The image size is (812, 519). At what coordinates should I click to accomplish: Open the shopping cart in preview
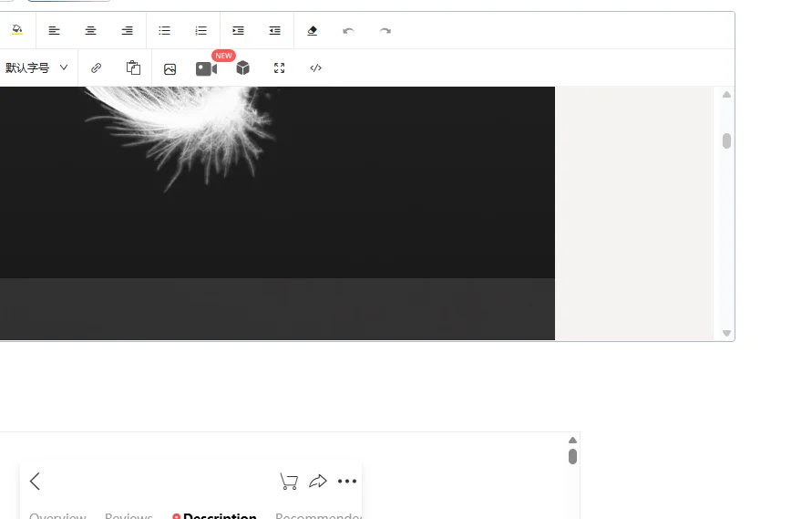click(289, 482)
